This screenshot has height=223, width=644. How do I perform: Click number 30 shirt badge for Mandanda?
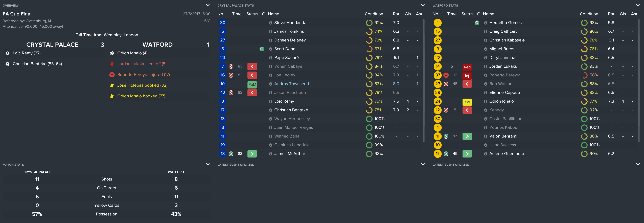tap(222, 23)
